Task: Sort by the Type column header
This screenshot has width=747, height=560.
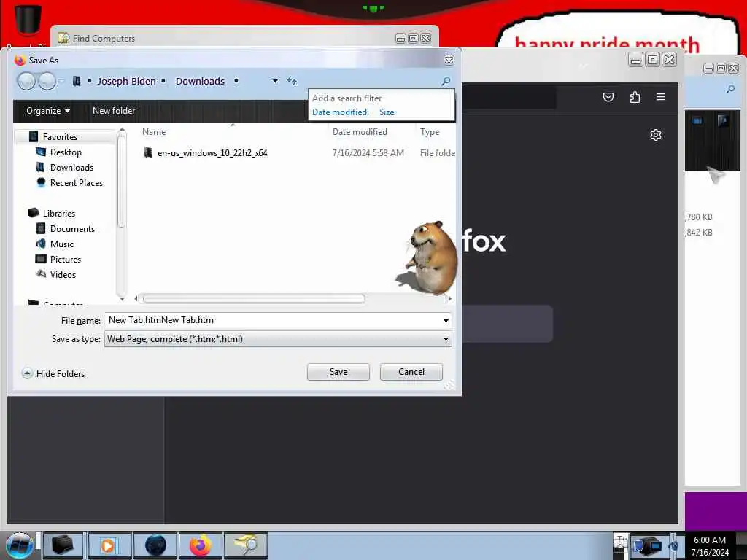Action: 430,132
